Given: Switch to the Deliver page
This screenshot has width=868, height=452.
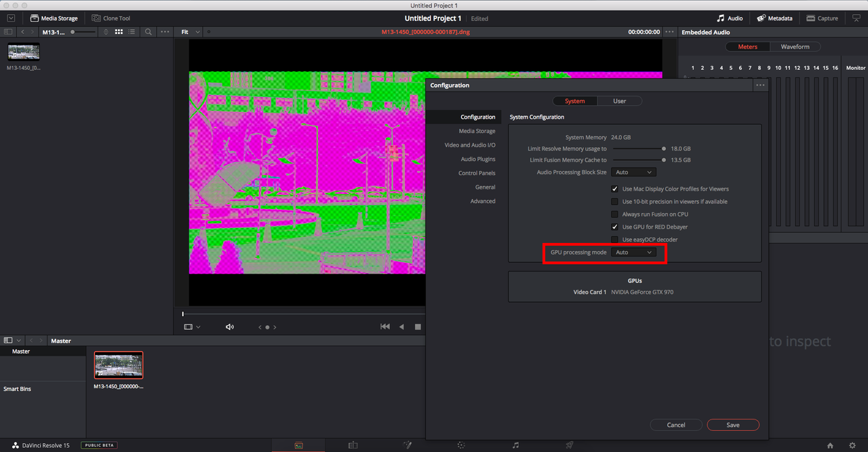Looking at the screenshot, I should click(x=570, y=445).
